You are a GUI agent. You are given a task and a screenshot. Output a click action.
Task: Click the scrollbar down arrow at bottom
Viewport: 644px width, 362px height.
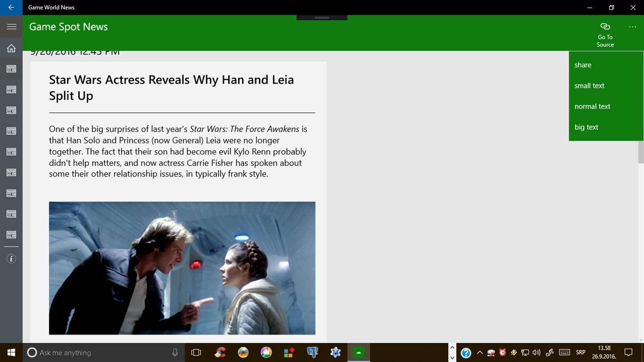tap(641, 340)
